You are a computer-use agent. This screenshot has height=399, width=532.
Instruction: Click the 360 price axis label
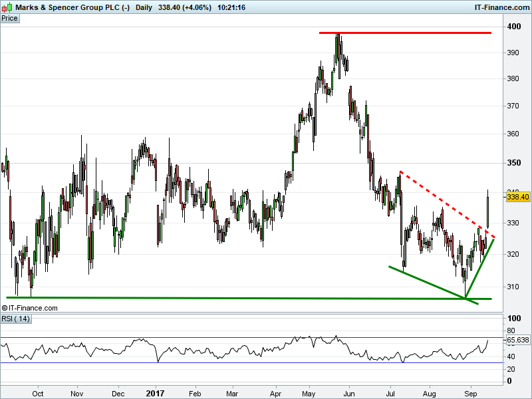pyautogui.click(x=513, y=134)
